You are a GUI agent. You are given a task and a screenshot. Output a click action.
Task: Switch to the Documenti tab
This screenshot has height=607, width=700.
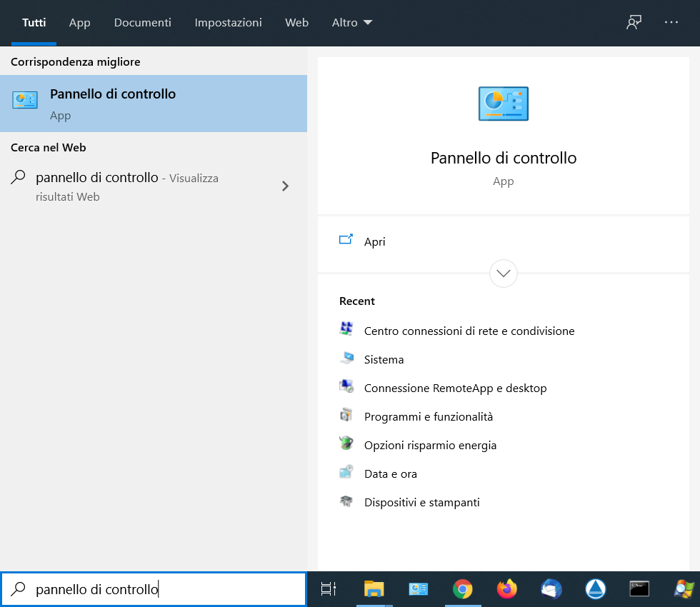[x=142, y=22]
